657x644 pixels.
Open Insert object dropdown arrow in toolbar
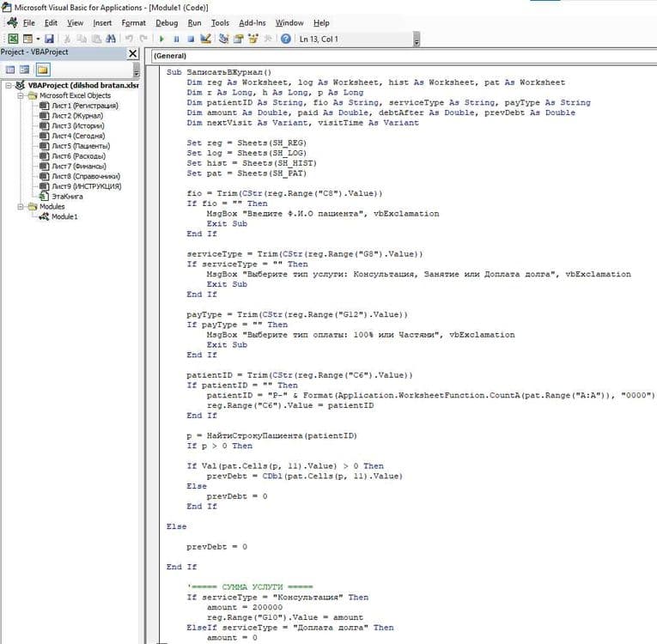click(x=38, y=39)
